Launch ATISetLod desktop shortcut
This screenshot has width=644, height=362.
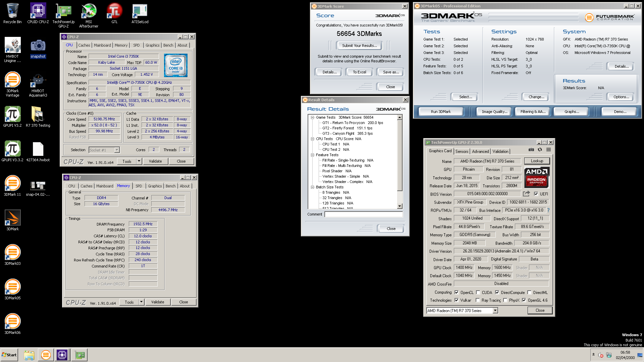pos(140,13)
